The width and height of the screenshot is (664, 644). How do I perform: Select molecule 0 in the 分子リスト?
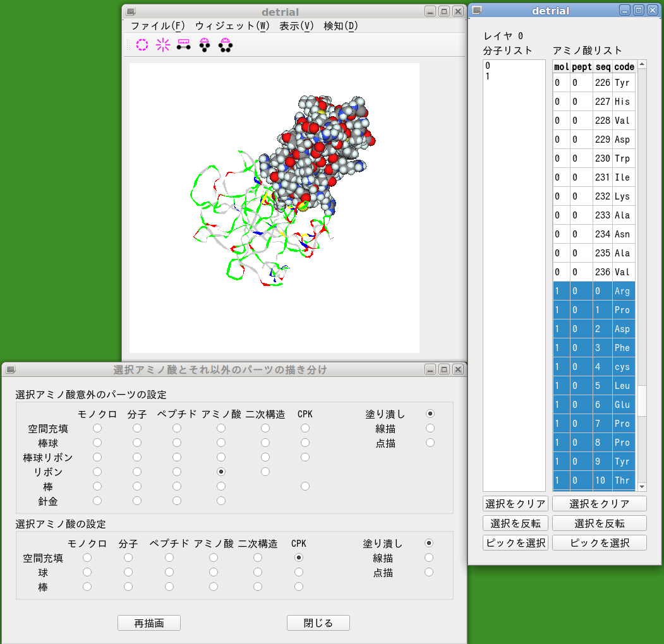[x=488, y=66]
